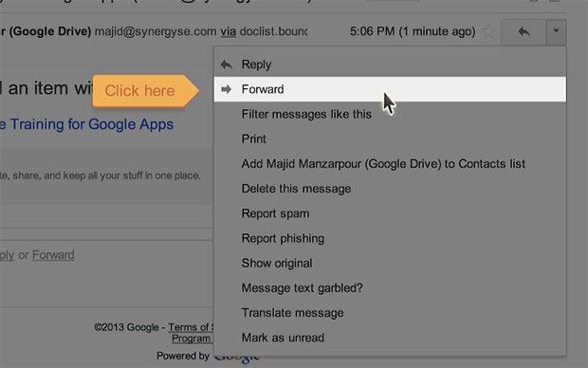Viewport: 588px width, 368px height.
Task: Choose Delete this message
Action: (390, 189)
